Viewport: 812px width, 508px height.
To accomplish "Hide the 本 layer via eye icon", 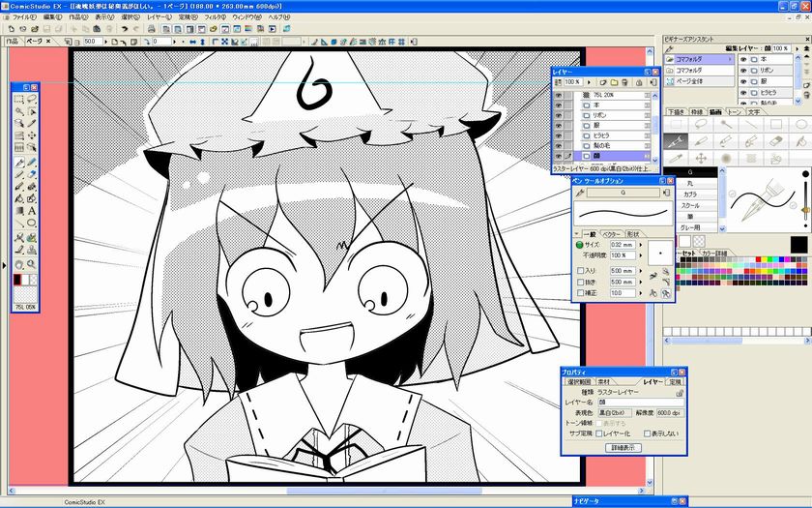I will [x=559, y=105].
